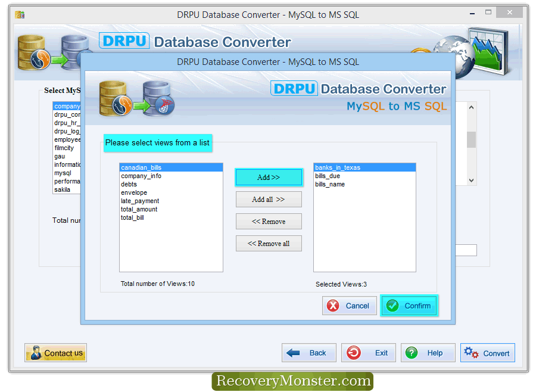Select bills_name in selected views

[x=364, y=184]
